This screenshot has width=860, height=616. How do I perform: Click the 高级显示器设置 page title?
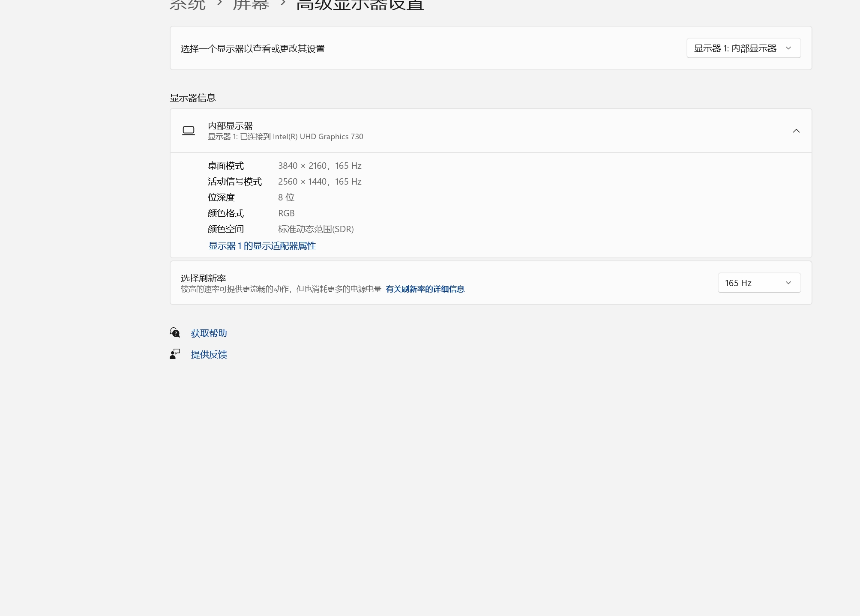pyautogui.click(x=360, y=4)
